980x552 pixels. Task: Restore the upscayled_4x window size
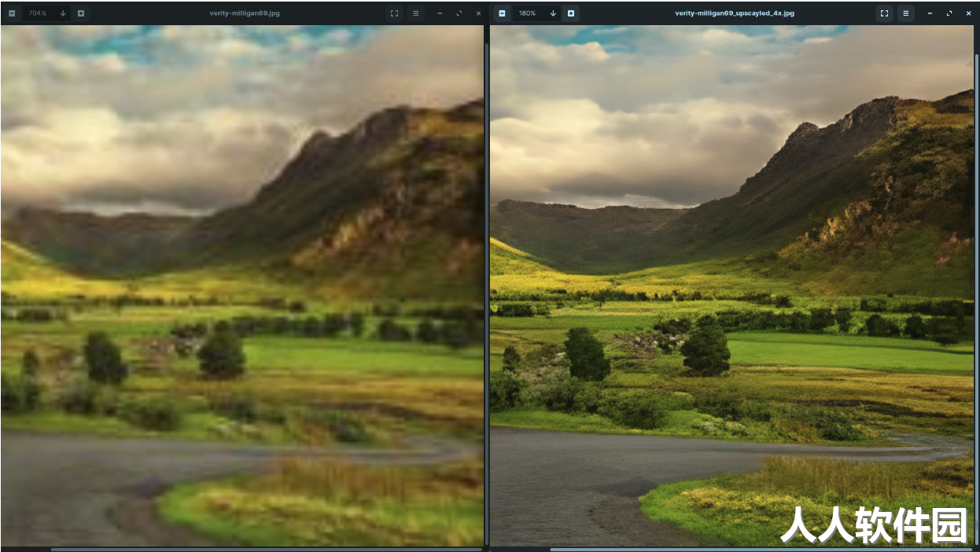pos(949,13)
